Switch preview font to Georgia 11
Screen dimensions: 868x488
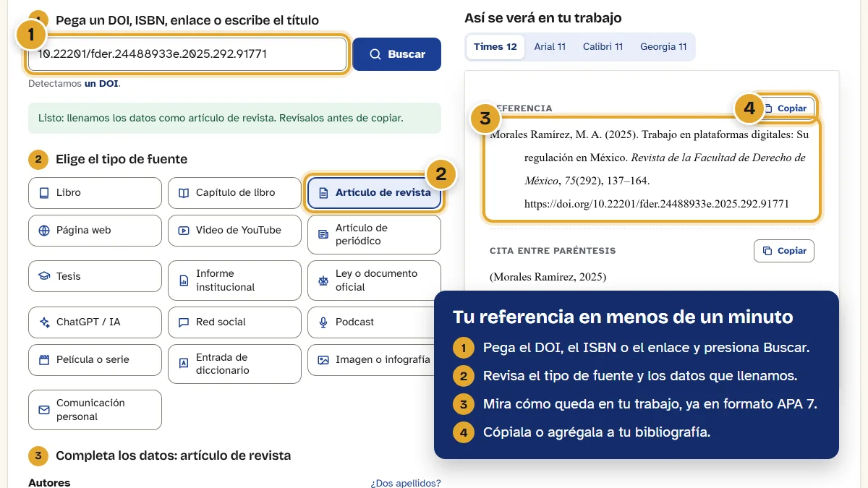[x=663, y=47]
